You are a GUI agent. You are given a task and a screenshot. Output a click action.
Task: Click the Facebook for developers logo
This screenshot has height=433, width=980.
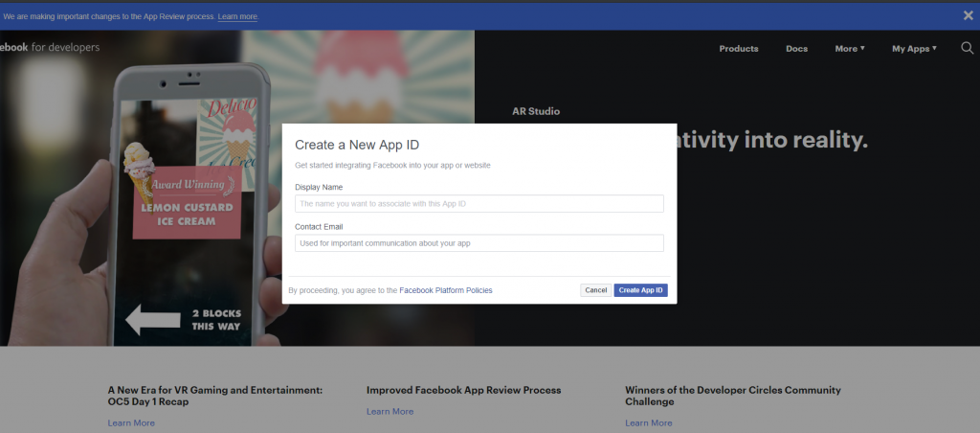50,48
